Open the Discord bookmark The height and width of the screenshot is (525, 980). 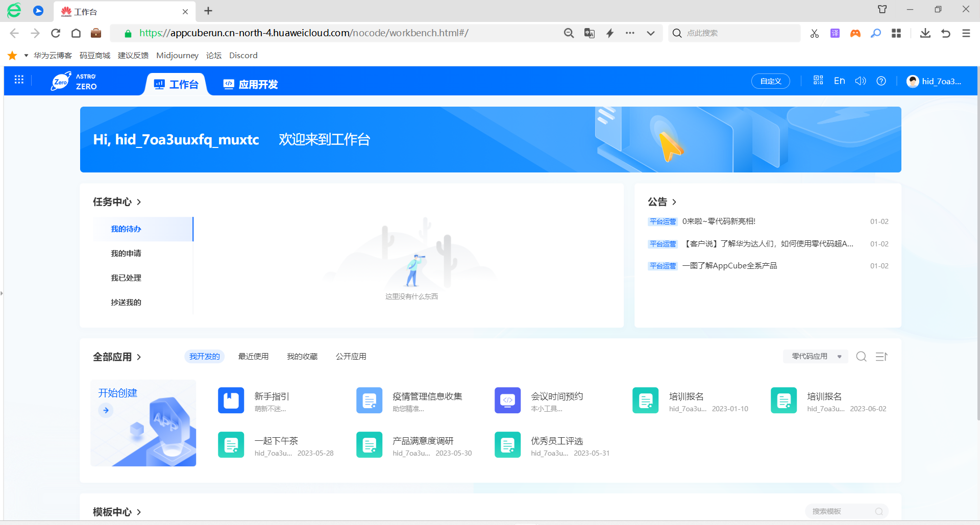point(243,55)
